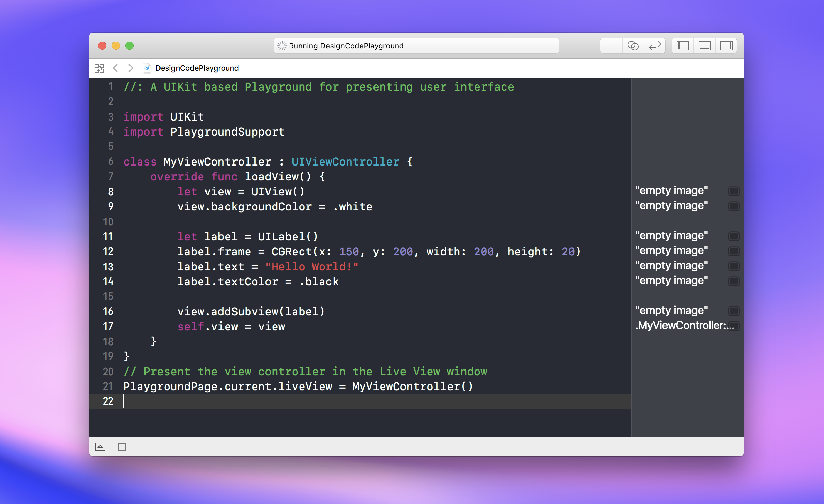This screenshot has width=824, height=504.
Task: Show quick look result for line 8
Action: [x=734, y=191]
